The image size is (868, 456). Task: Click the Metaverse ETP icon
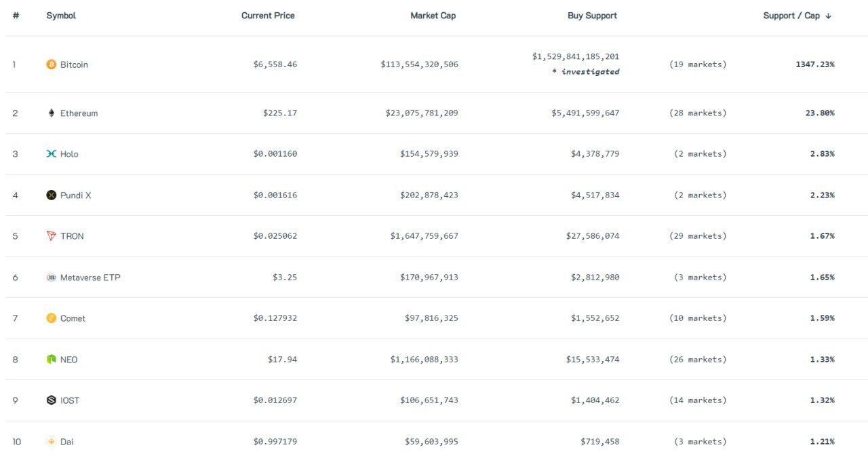pos(51,278)
